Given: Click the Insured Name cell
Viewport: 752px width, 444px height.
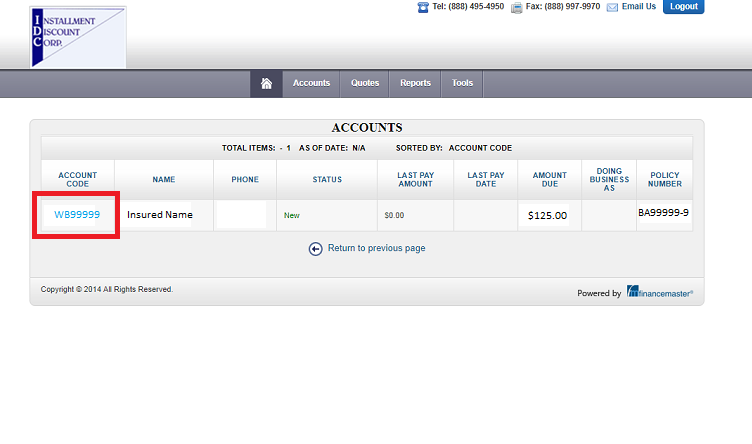Looking at the screenshot, I should click(159, 215).
